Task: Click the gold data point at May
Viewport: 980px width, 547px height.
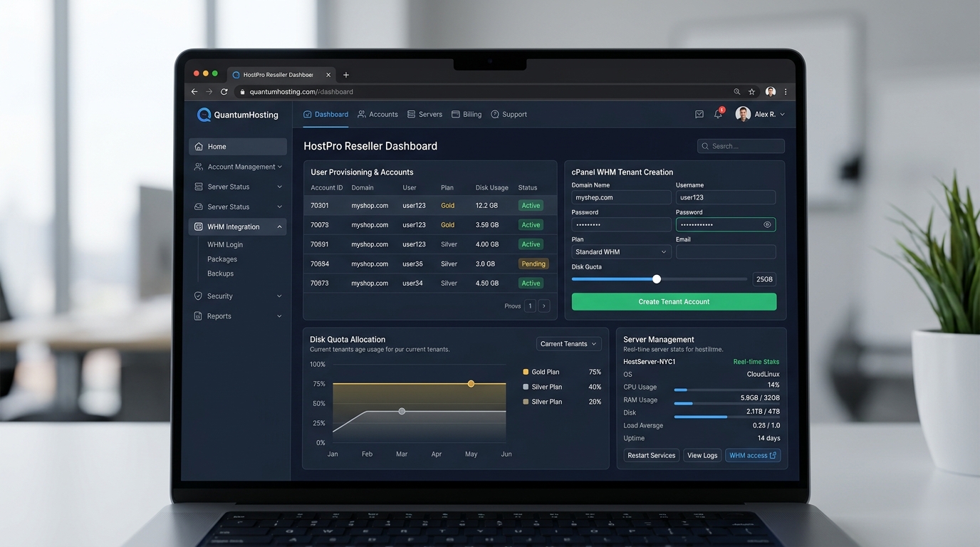Action: tap(471, 384)
